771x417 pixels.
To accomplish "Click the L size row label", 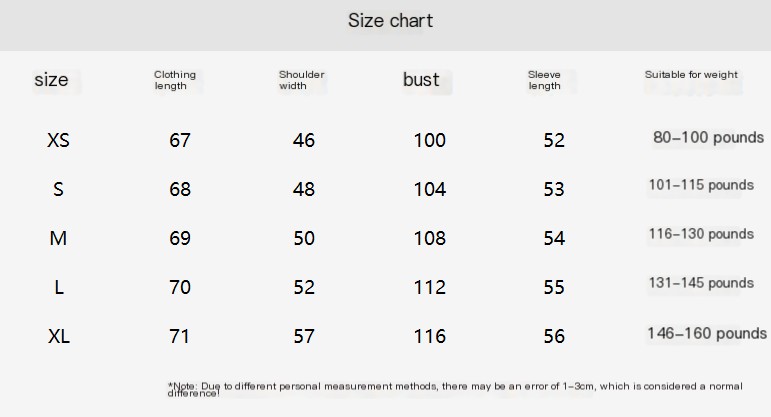I will 59,287.
